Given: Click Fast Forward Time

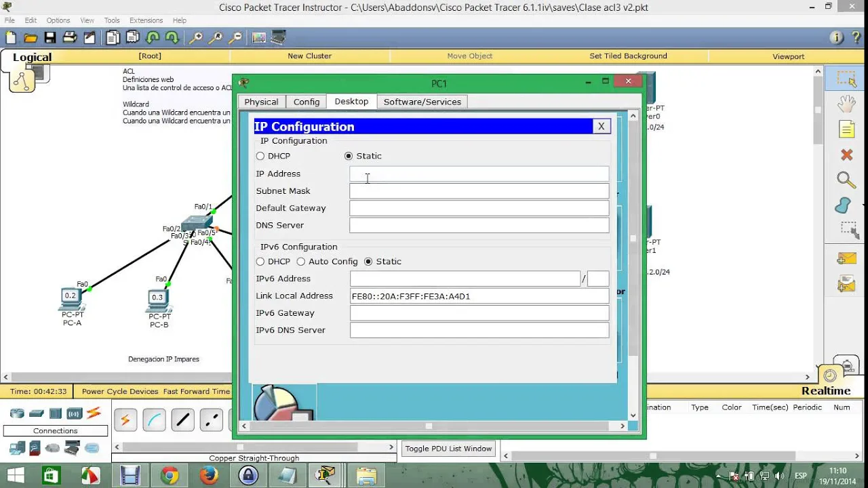Looking at the screenshot, I should (197, 391).
